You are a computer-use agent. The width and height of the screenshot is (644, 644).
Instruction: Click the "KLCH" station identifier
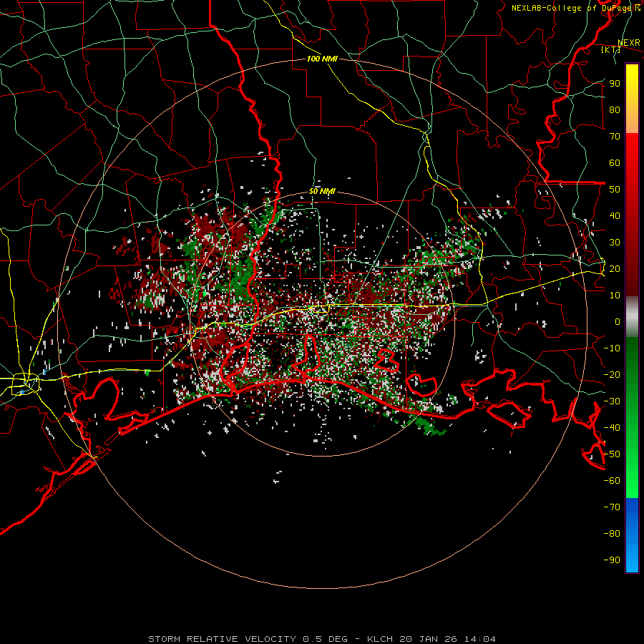pyautogui.click(x=379, y=639)
